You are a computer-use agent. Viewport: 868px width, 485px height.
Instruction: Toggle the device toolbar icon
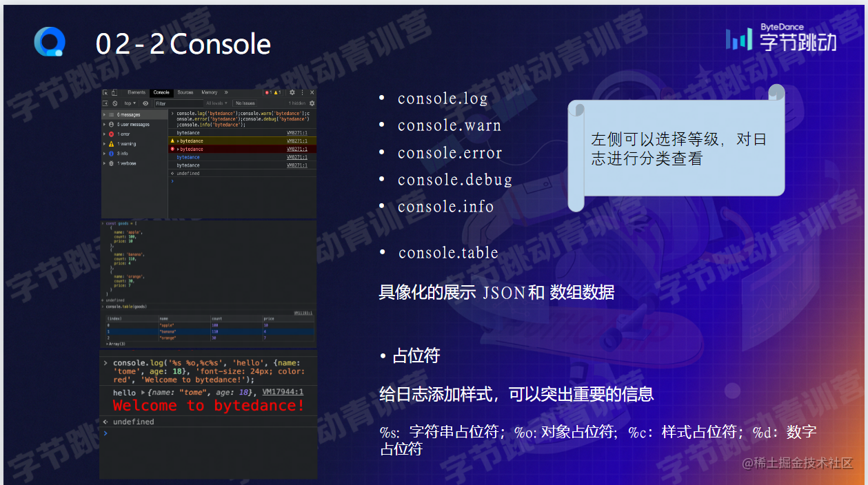click(114, 92)
